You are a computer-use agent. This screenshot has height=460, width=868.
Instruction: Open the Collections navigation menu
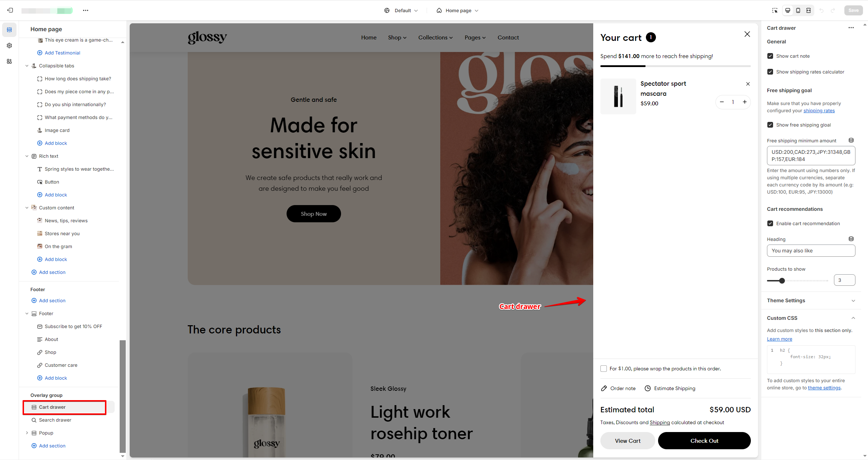tap(435, 38)
